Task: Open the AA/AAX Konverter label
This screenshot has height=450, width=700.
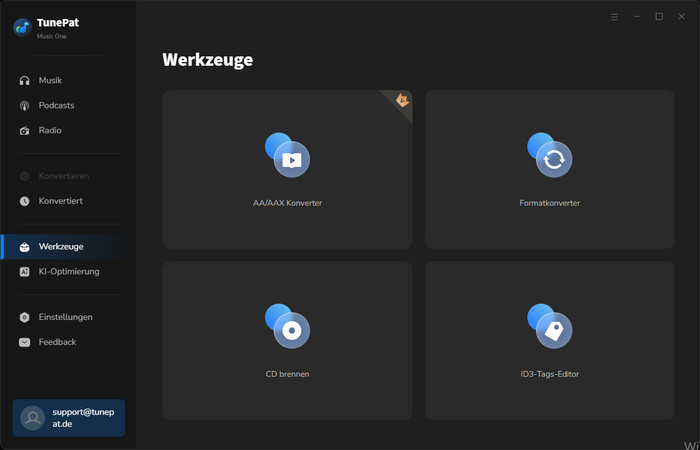Action: (x=288, y=203)
